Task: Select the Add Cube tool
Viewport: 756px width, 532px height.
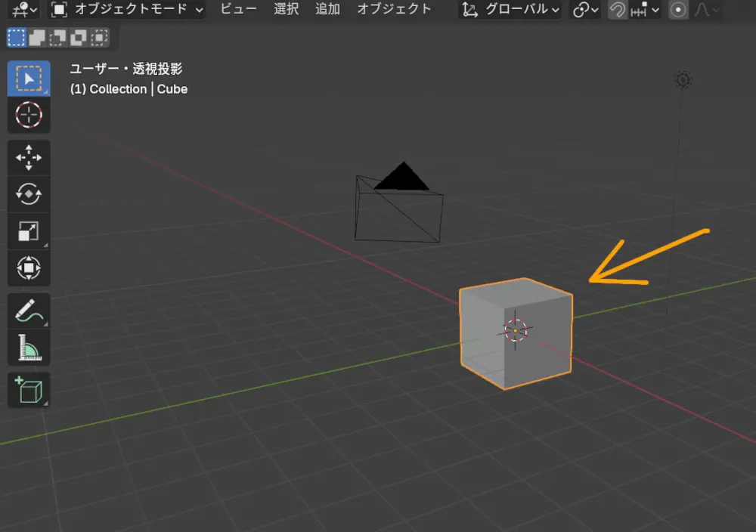Action: pyautogui.click(x=29, y=389)
